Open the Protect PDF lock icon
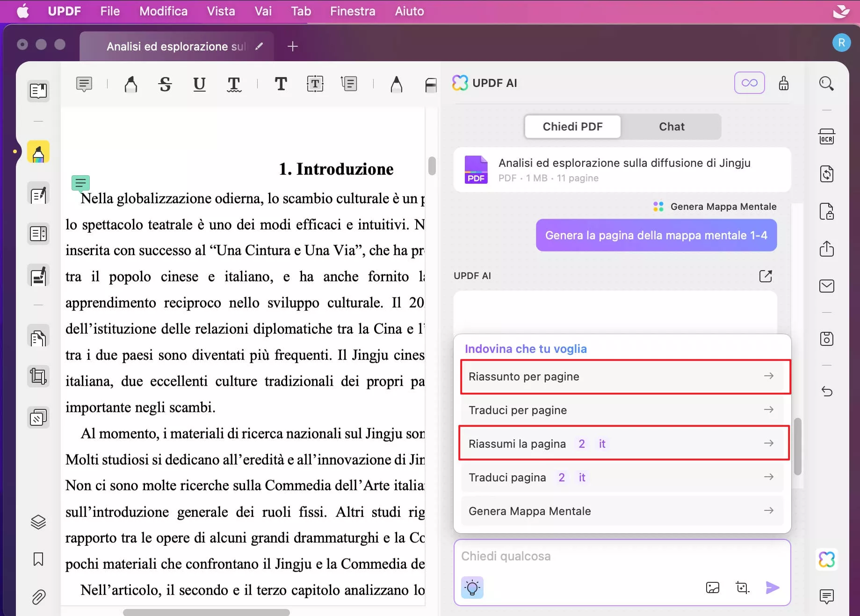This screenshot has height=616, width=860. point(827,211)
